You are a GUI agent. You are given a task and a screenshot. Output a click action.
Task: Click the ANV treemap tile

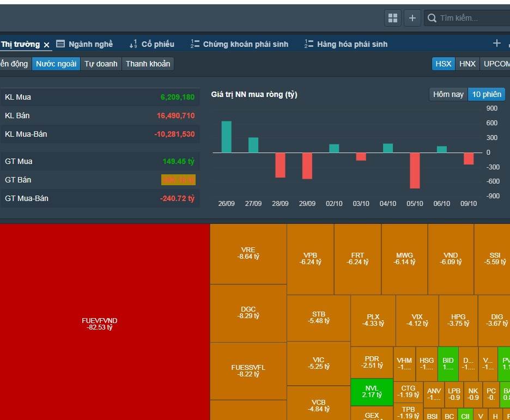[434, 394]
